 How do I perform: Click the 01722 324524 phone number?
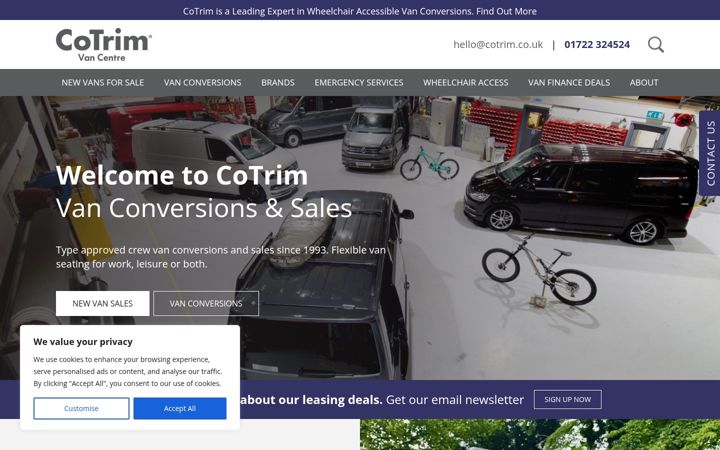tap(597, 45)
